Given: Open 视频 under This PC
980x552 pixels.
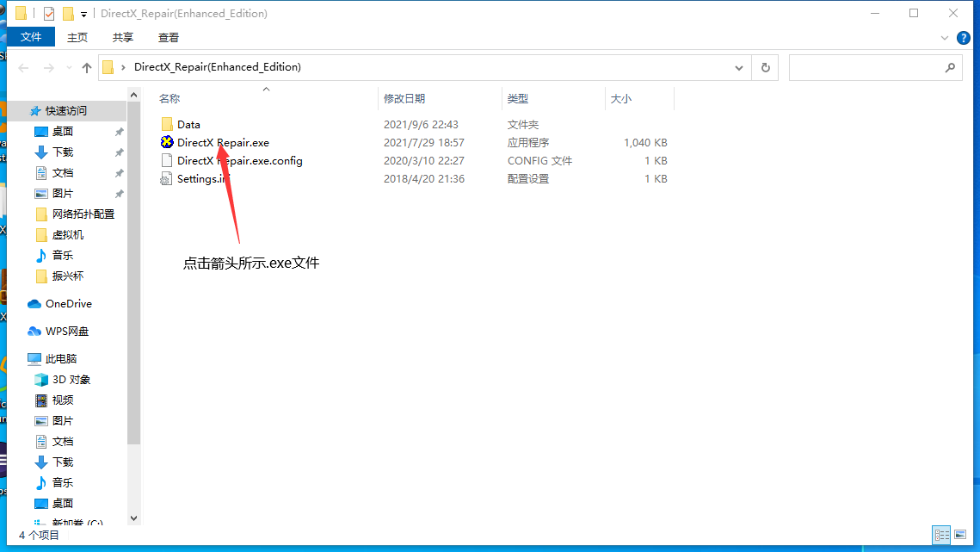Looking at the screenshot, I should 63,400.
